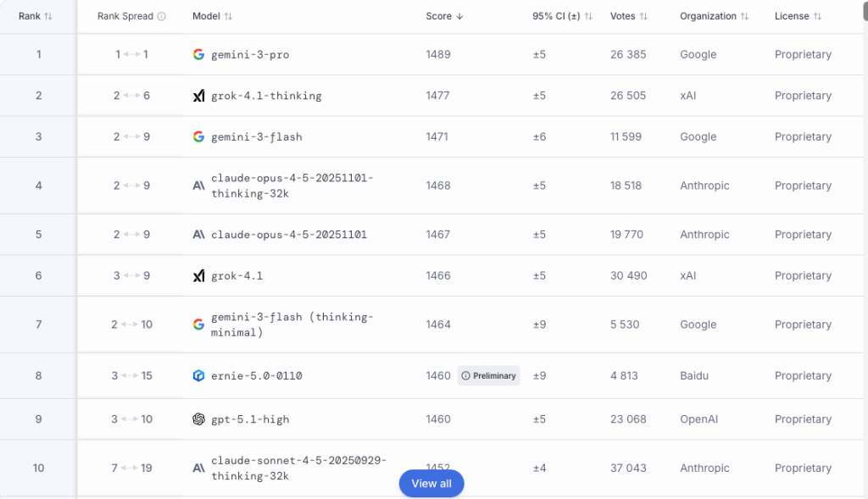This screenshot has width=868, height=499.
Task: Open the gemini-3-pro model entry
Action: coord(250,54)
